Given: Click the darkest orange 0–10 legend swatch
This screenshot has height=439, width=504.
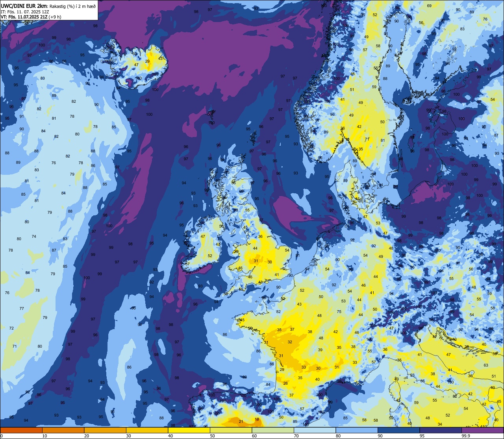Looking at the screenshot, I should 21,430.
